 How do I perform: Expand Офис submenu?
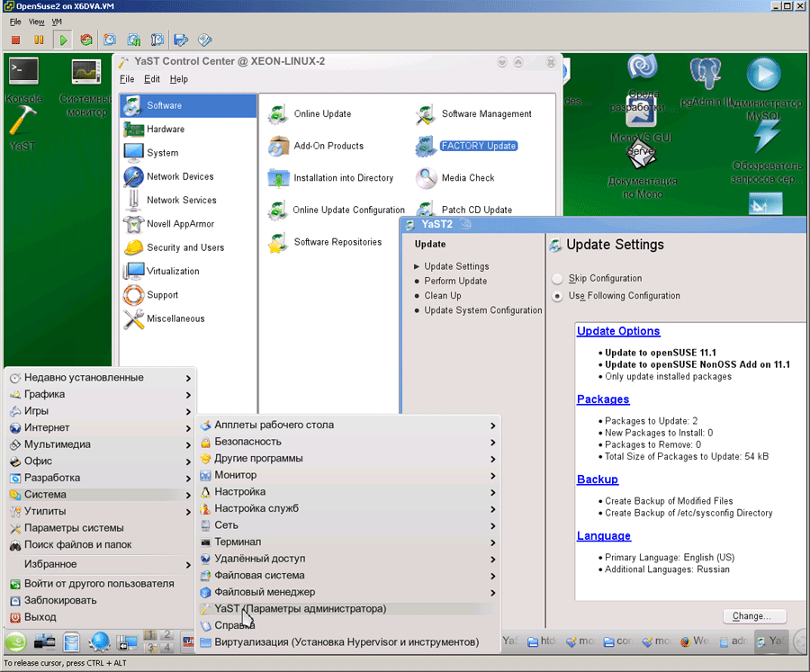[101, 461]
